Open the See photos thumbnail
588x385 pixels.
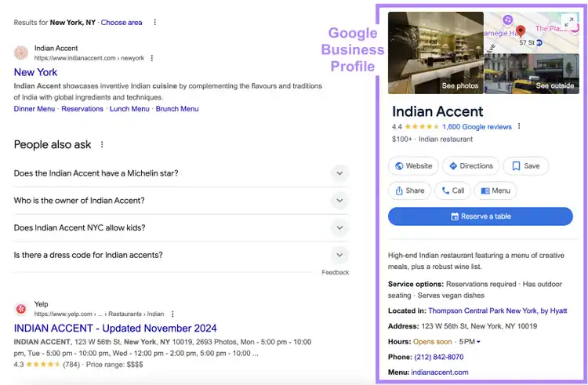(436, 53)
